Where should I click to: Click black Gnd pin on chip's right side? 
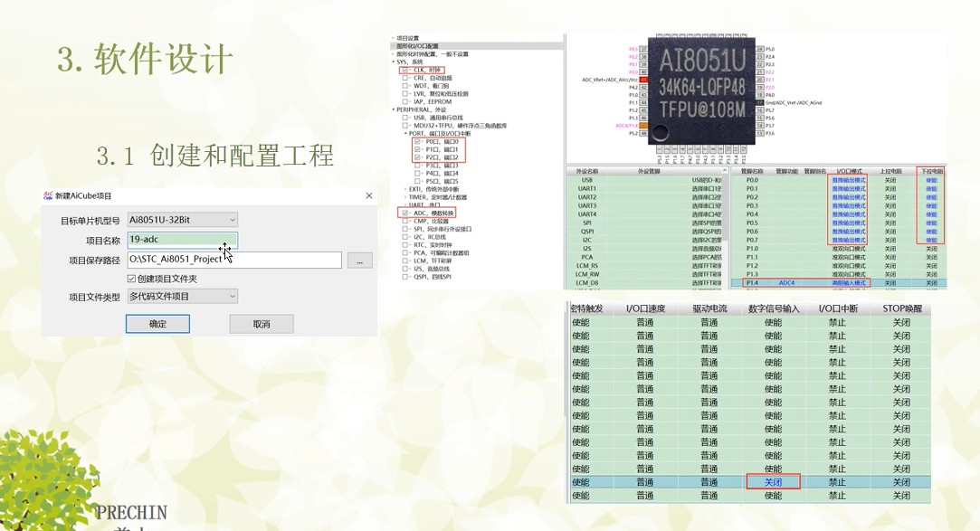coord(759,102)
